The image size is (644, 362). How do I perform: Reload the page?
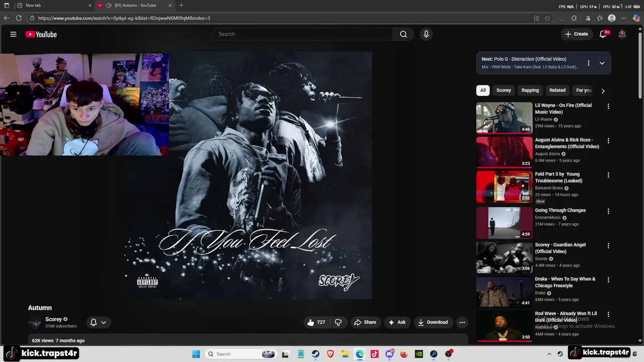coord(19,18)
